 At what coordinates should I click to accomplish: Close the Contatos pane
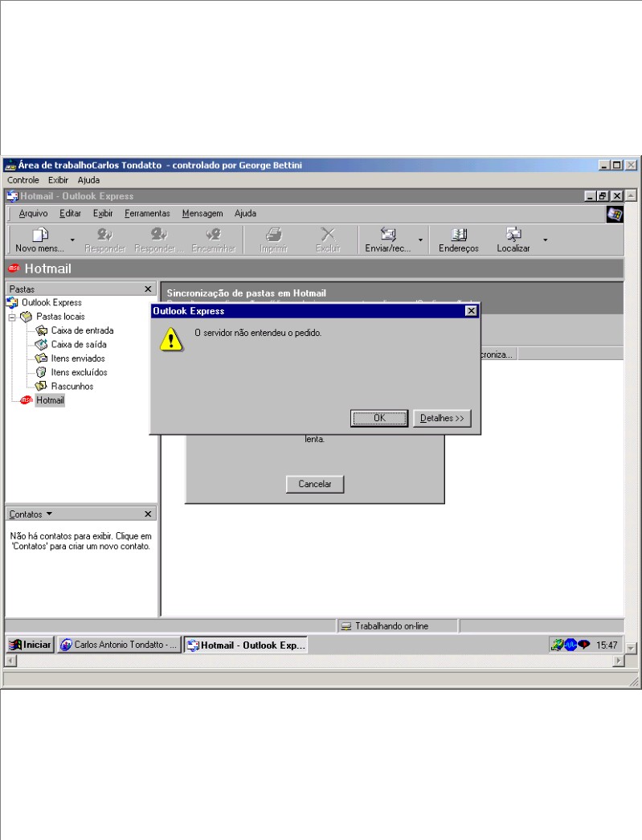tap(148, 514)
